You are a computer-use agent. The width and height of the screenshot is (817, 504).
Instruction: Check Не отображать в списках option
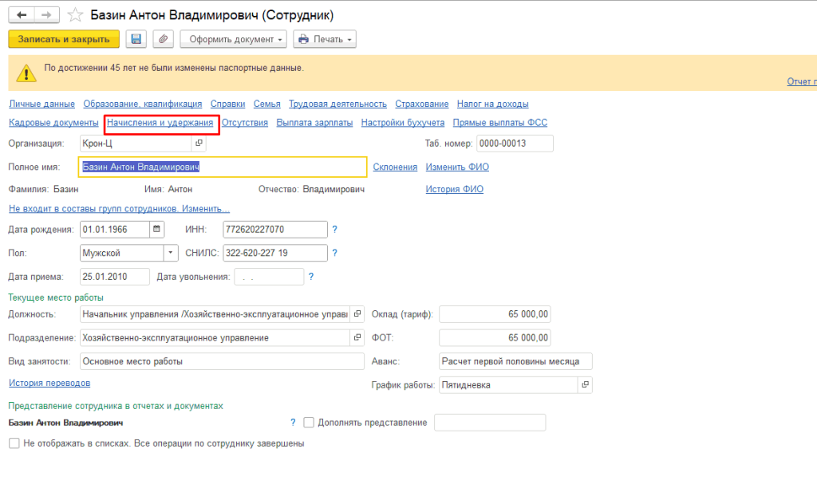14,443
